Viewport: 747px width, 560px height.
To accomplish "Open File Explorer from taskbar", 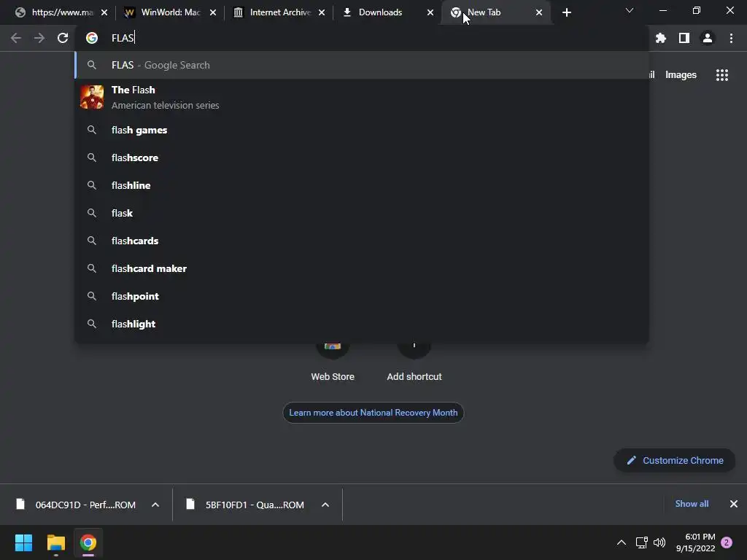I will pyautogui.click(x=55, y=542).
